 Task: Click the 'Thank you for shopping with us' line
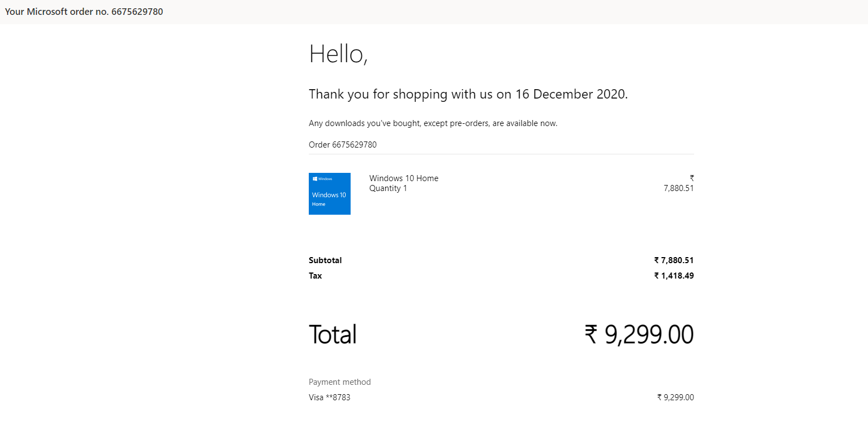click(x=468, y=94)
